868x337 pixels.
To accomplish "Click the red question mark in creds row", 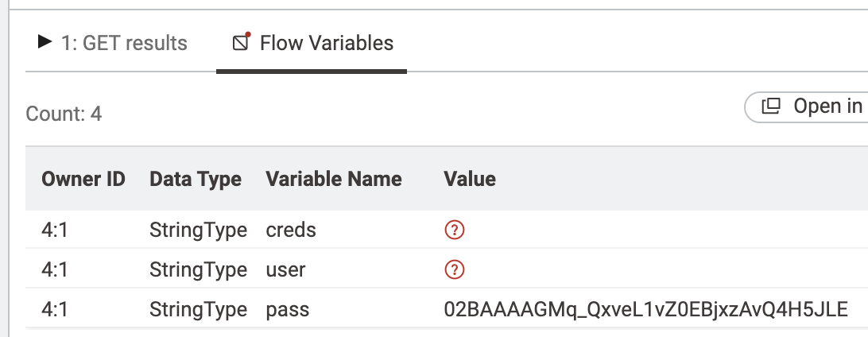I will pyautogui.click(x=454, y=230).
